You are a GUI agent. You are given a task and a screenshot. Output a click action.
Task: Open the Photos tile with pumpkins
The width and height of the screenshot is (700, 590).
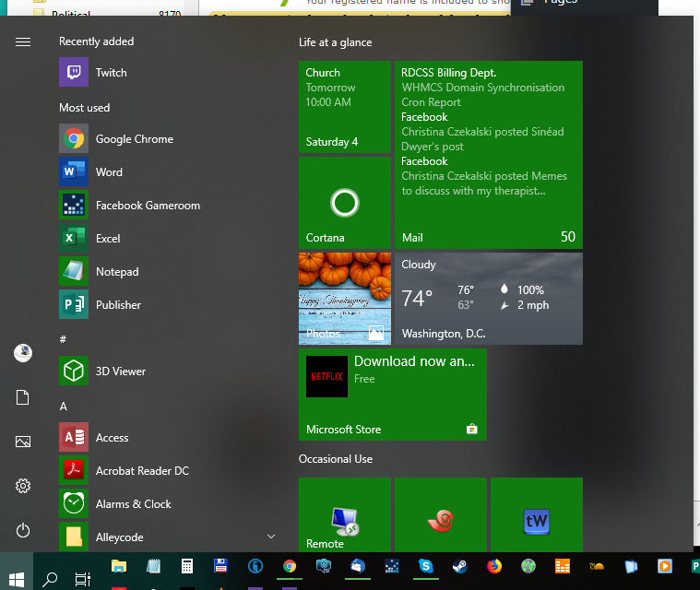pos(345,299)
